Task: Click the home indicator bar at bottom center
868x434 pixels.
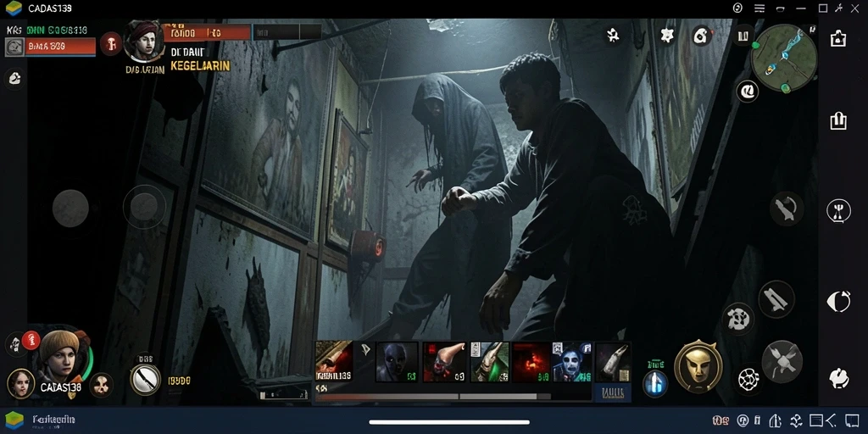Action: pos(449,422)
